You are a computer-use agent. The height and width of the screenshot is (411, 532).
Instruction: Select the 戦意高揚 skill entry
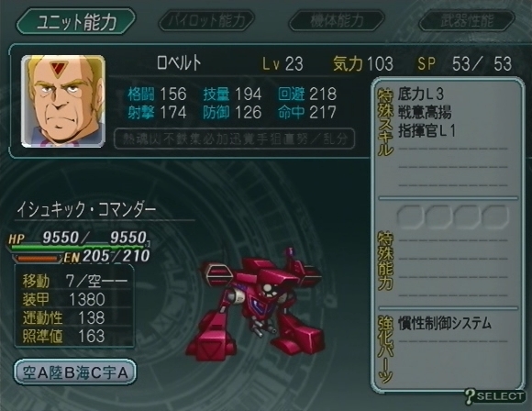425,112
